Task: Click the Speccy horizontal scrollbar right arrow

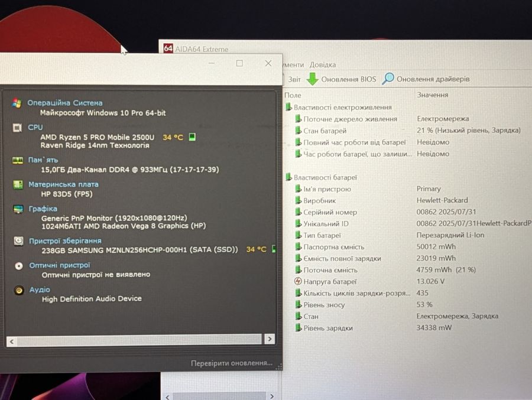Action: click(270, 339)
